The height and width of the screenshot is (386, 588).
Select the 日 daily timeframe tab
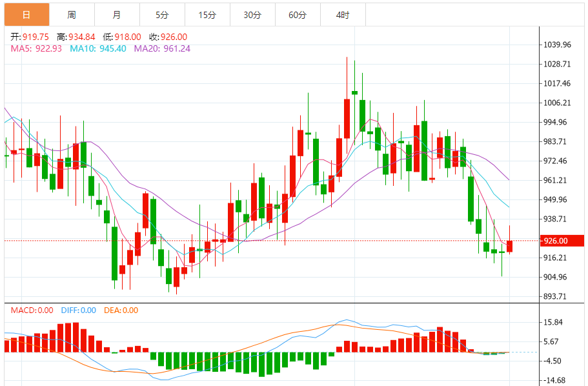[26, 15]
